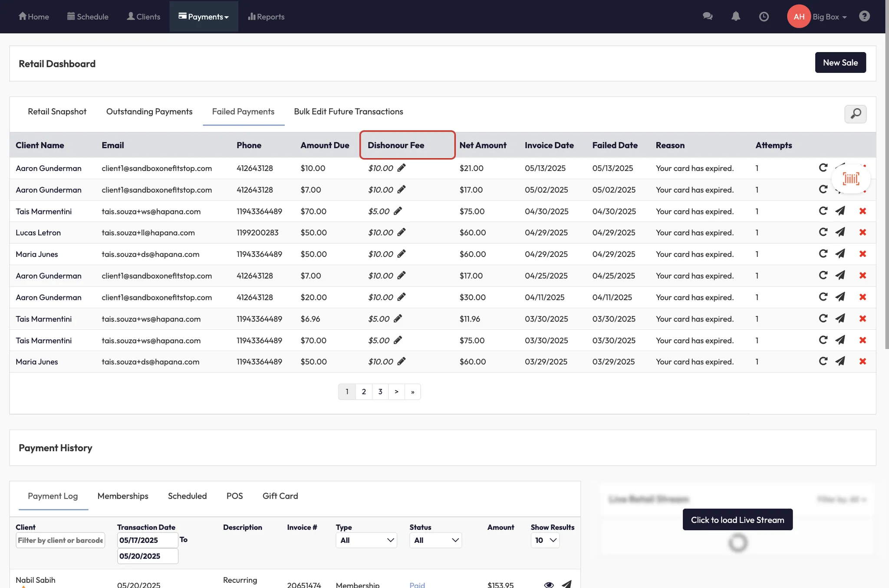Viewport: 889px width, 588px height.
Task: Open the Big Box account dropdown
Action: [x=829, y=16]
